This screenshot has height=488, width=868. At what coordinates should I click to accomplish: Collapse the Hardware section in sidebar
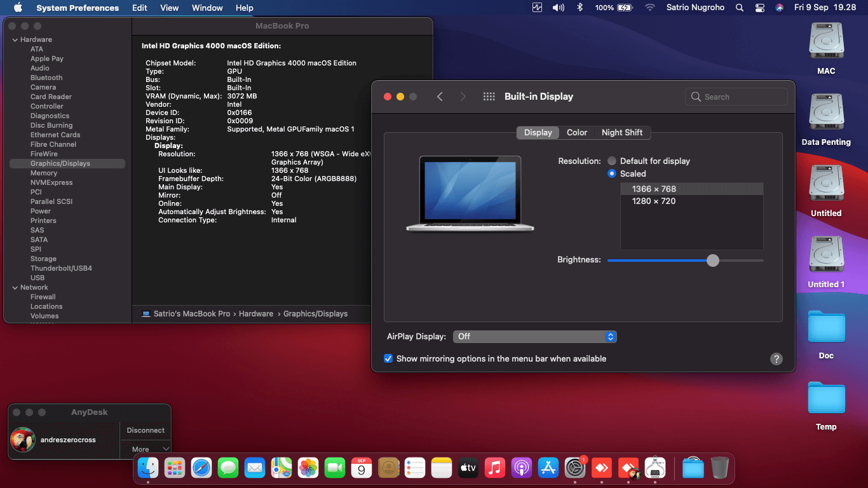click(x=15, y=39)
